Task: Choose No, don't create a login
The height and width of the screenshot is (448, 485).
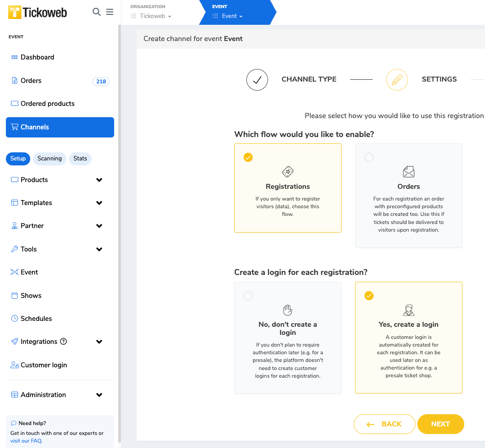Action: click(287, 338)
